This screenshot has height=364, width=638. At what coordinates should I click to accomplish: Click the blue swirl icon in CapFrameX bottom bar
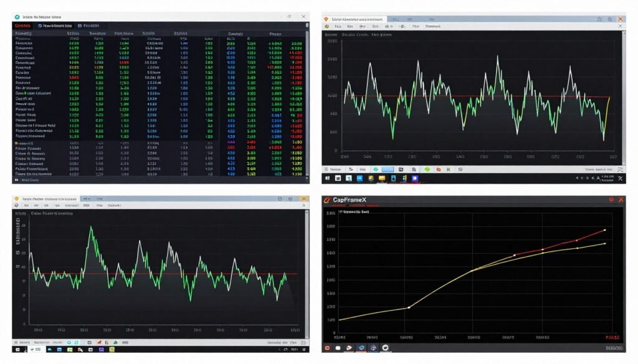click(x=361, y=348)
